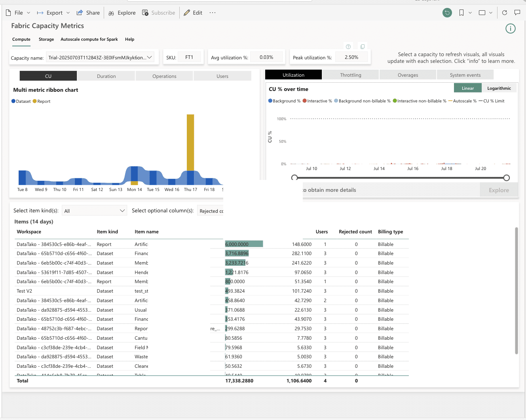Select the CU ribbon chart tab
Image resolution: width=526 pixels, height=420 pixels.
[48, 76]
